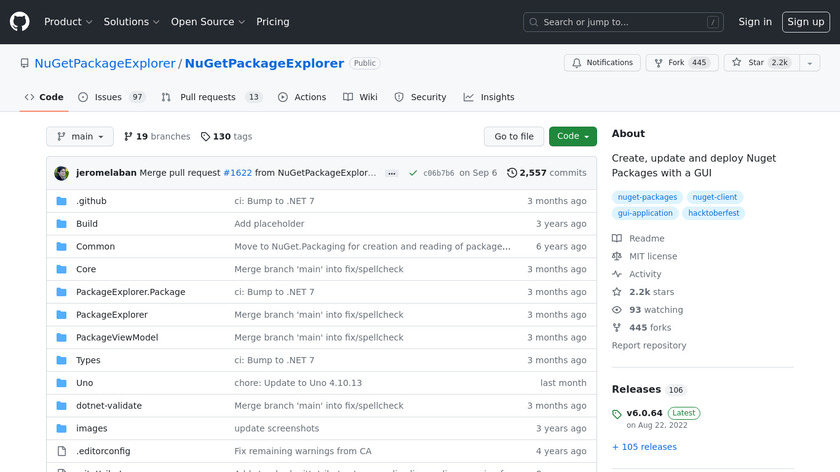Viewport: 840px width, 472px height.
Task: Click the MIT license scale icon
Action: coord(617,256)
